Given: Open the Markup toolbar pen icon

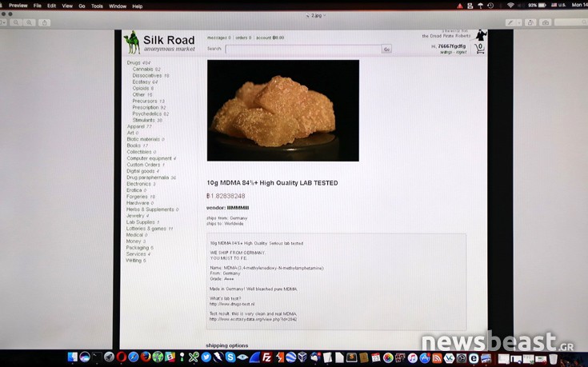Looking at the screenshot, I should [x=511, y=22].
